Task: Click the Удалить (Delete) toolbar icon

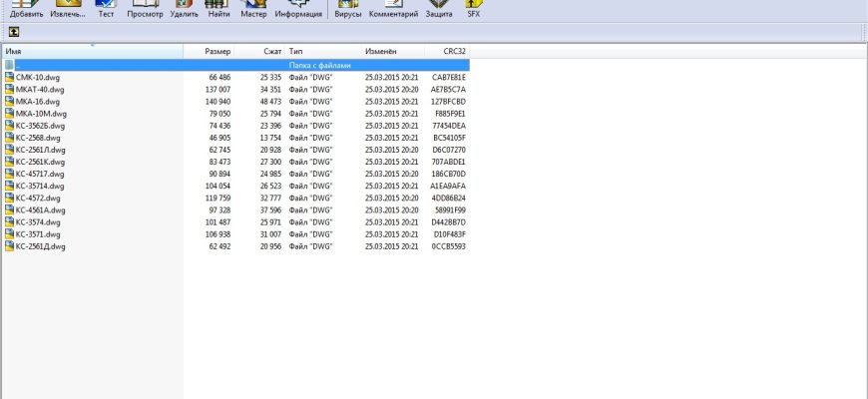Action: [184, 9]
